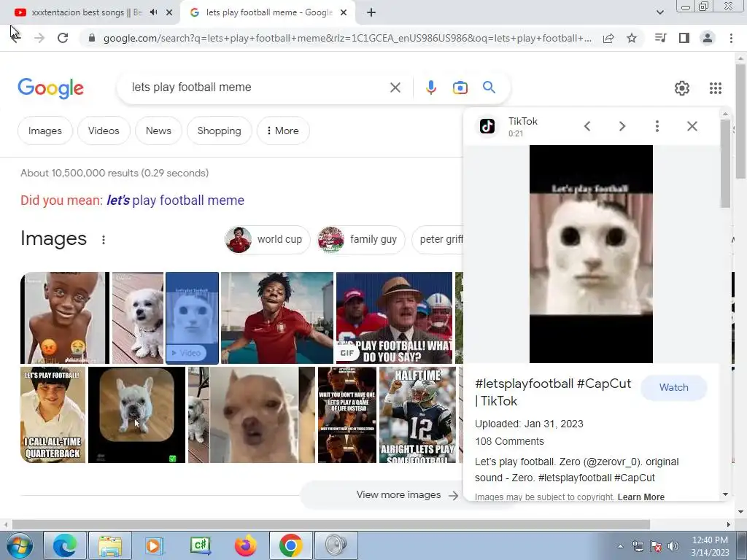This screenshot has height=560, width=747.
Task: Open man in red Portugal jersey thumbnail
Action: tap(276, 318)
